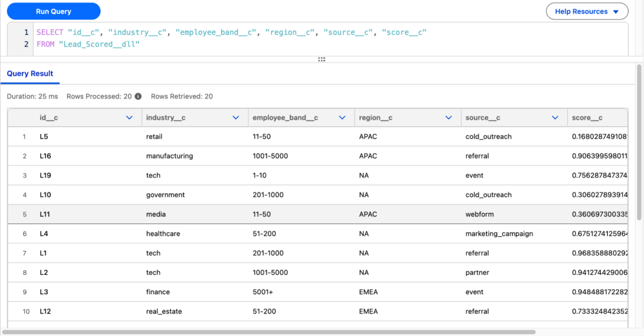
Task: Click the EMEA region cell in L3 row
Action: [x=408, y=292]
